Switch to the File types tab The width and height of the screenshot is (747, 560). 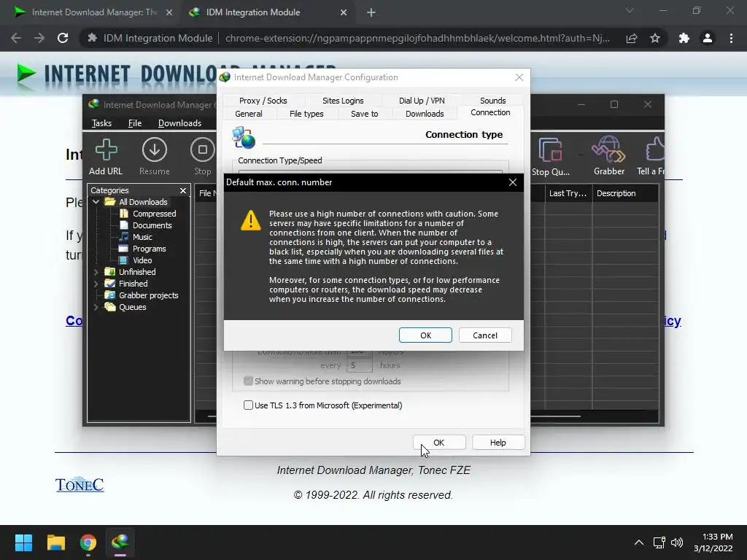[306, 114]
